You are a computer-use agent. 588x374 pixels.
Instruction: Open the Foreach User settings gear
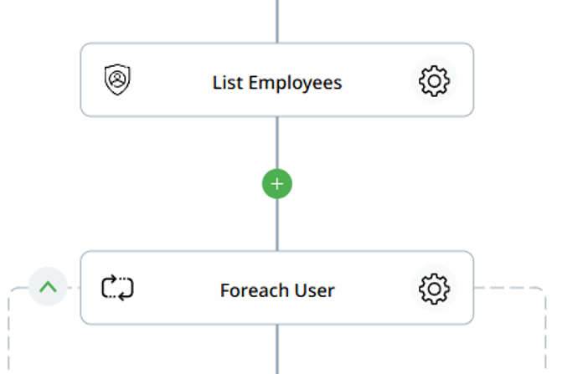[434, 289]
